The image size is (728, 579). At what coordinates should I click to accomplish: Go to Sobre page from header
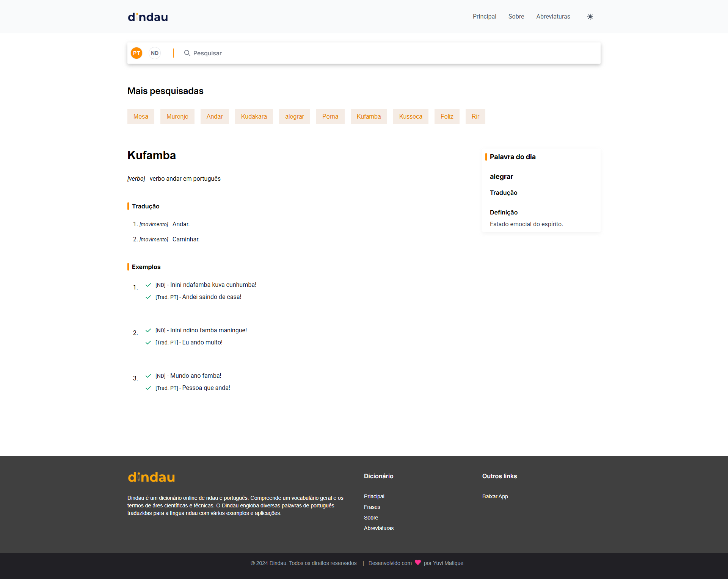coord(516,17)
